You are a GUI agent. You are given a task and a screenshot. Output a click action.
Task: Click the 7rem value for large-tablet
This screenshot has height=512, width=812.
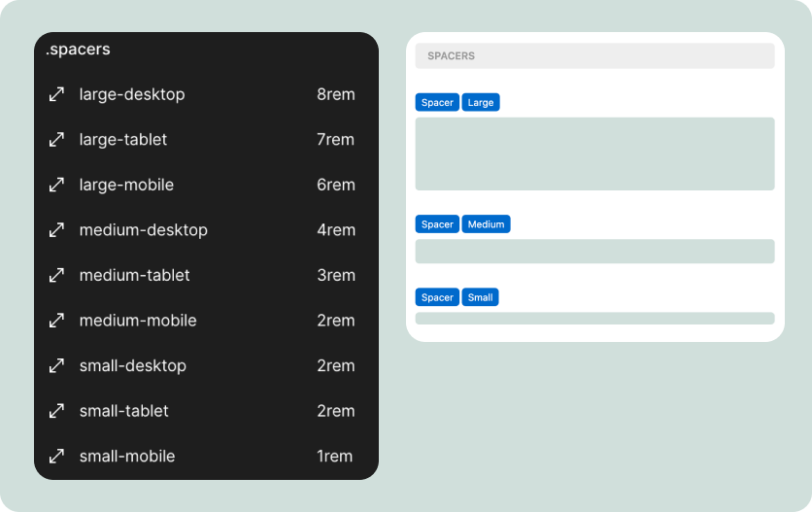point(335,139)
